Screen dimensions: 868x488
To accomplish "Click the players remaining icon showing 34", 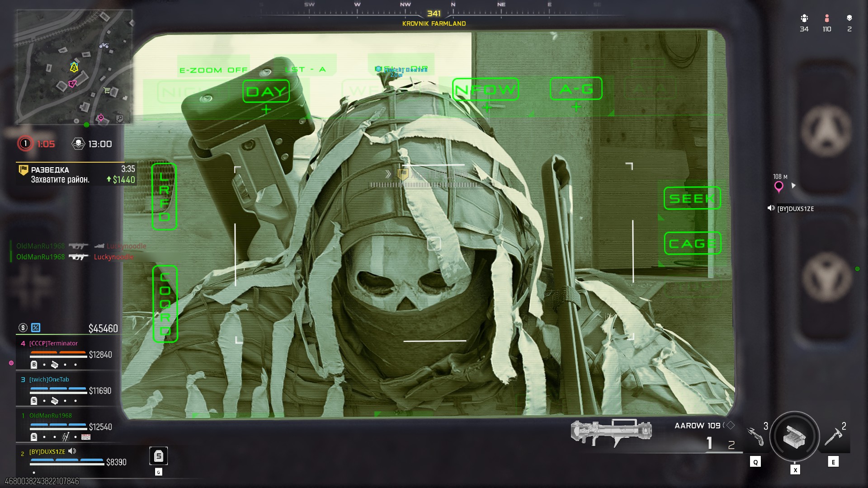I will 804,19.
